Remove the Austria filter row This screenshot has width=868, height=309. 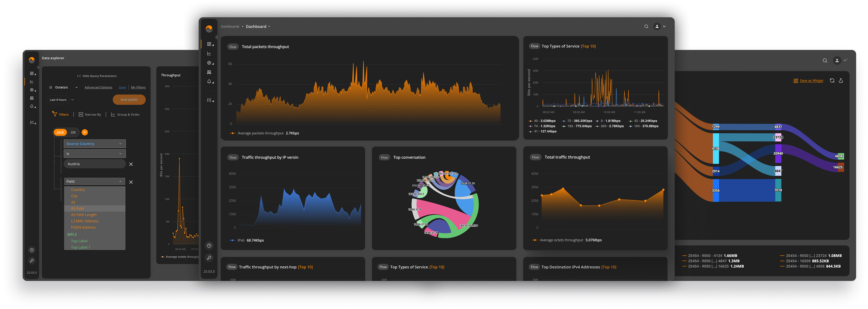(x=131, y=164)
